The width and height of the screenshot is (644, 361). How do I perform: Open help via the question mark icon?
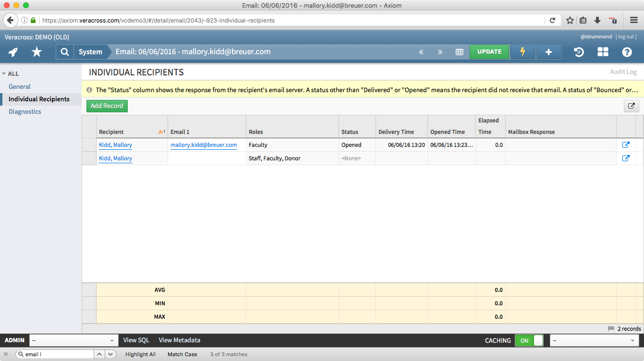pos(627,52)
